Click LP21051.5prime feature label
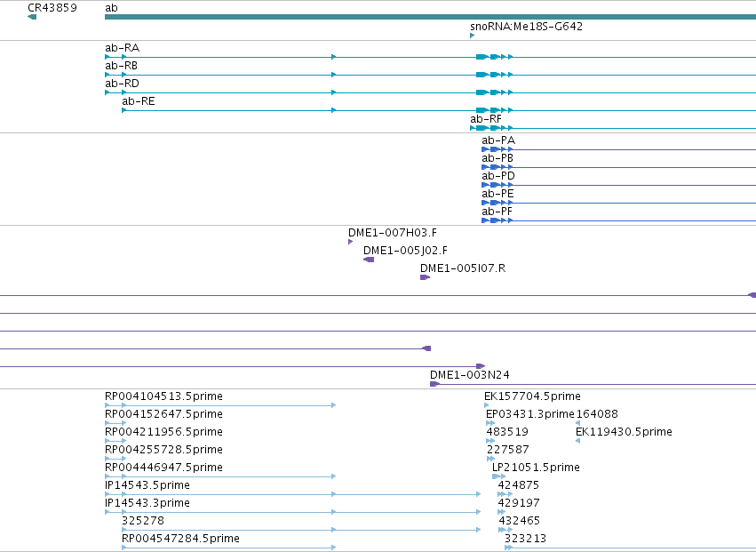Viewport: 756px width, 552px height. click(536, 468)
